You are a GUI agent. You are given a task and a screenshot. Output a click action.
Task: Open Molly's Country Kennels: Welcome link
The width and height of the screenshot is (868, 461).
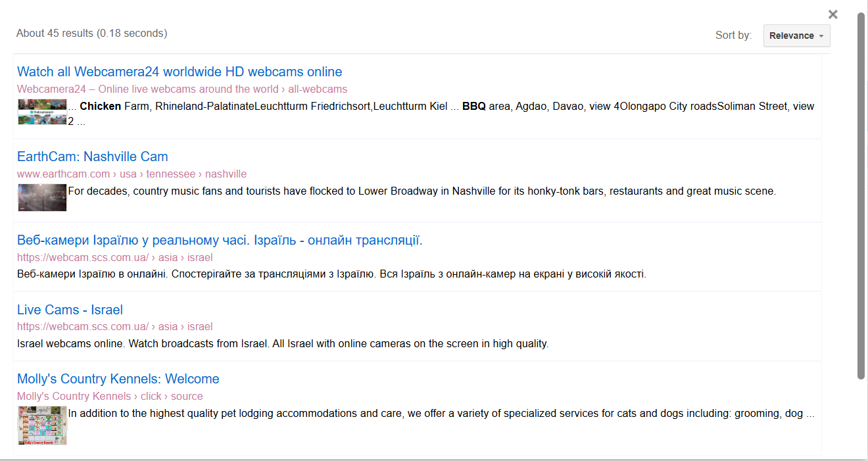(118, 379)
